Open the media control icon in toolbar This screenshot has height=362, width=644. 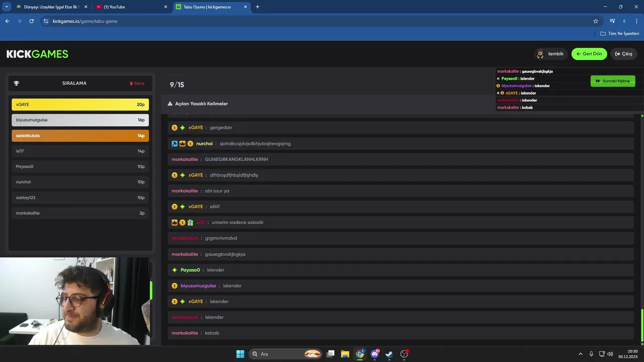[x=612, y=21]
